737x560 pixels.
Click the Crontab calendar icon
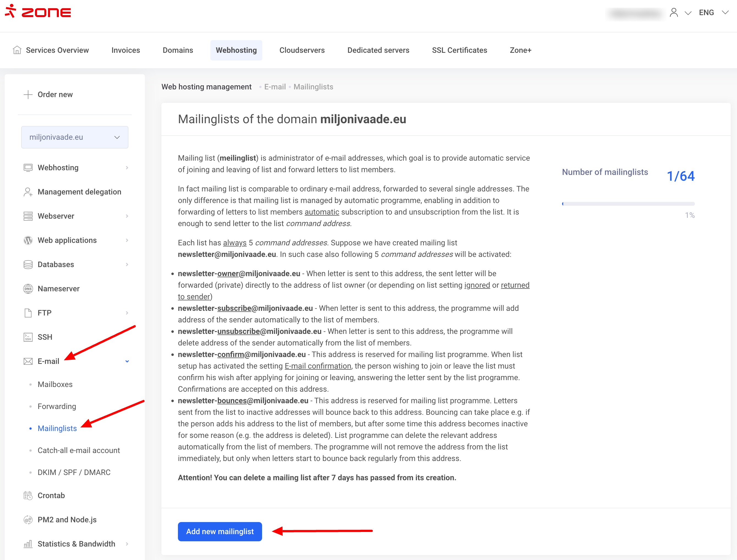click(x=28, y=496)
